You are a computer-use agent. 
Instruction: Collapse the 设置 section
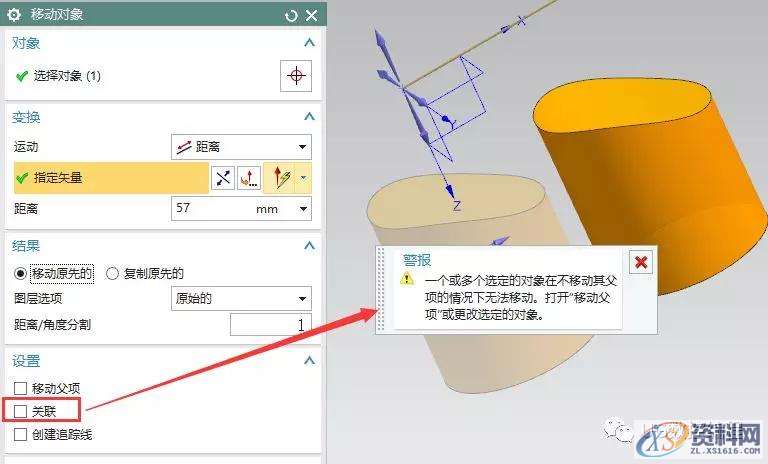(x=309, y=361)
